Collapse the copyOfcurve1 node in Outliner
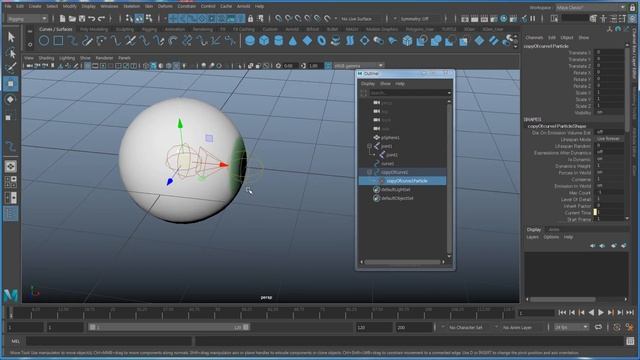Viewport: 640px width, 360px height. 369,172
